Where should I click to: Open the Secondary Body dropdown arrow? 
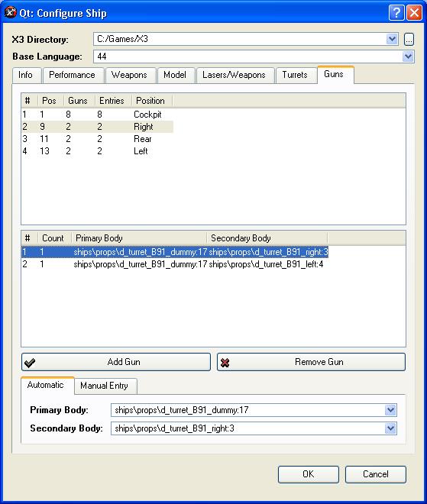point(390,428)
